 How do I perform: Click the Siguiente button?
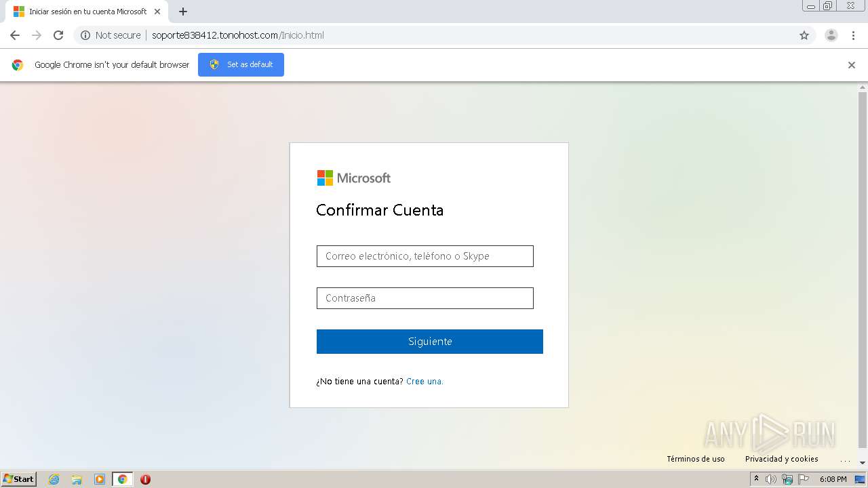[430, 342]
